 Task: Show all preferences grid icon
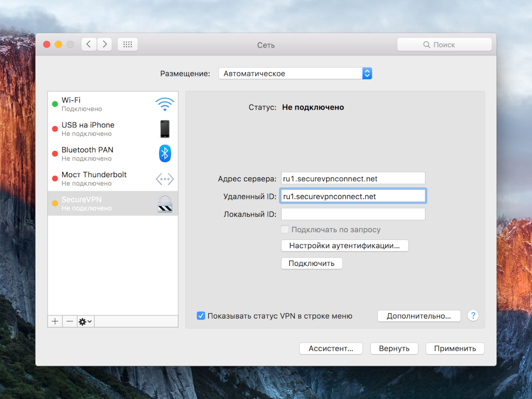[127, 44]
